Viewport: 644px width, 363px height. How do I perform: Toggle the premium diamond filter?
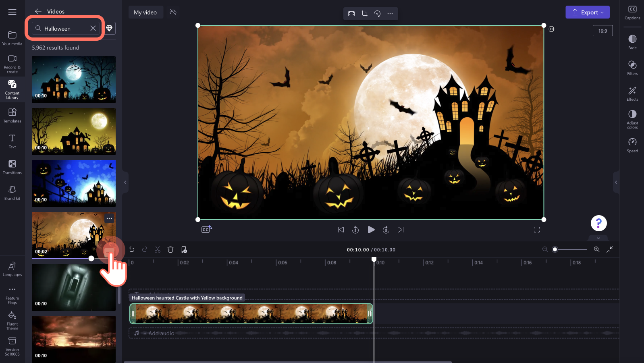(x=109, y=28)
